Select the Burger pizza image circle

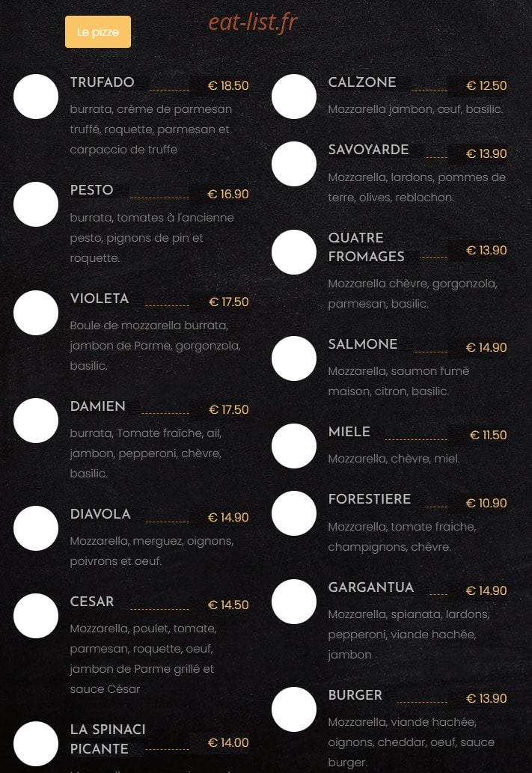point(294,709)
